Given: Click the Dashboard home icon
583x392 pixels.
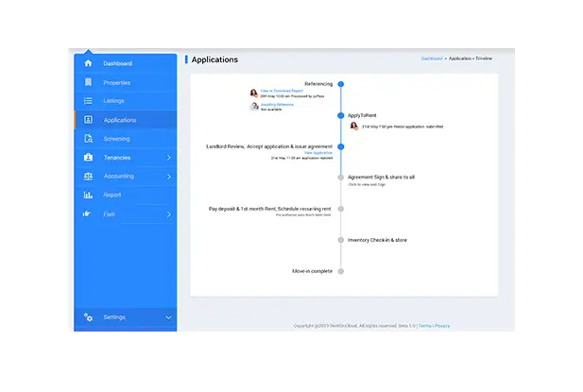Looking at the screenshot, I should point(88,63).
